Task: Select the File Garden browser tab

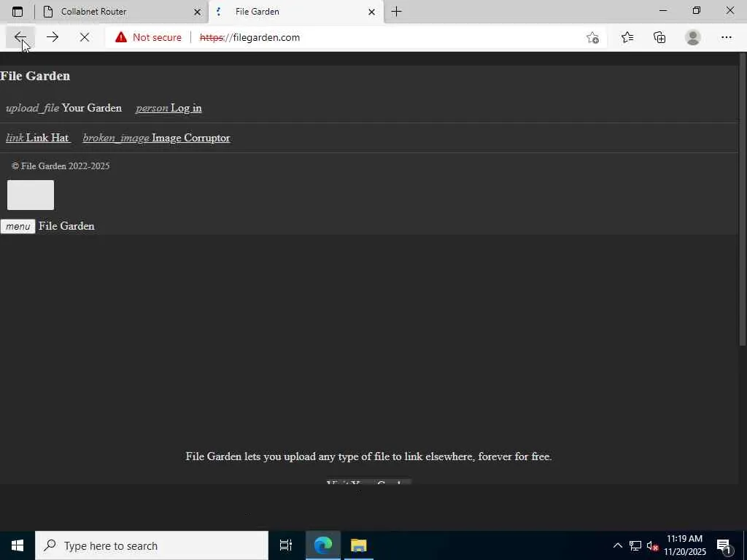Action: click(295, 12)
